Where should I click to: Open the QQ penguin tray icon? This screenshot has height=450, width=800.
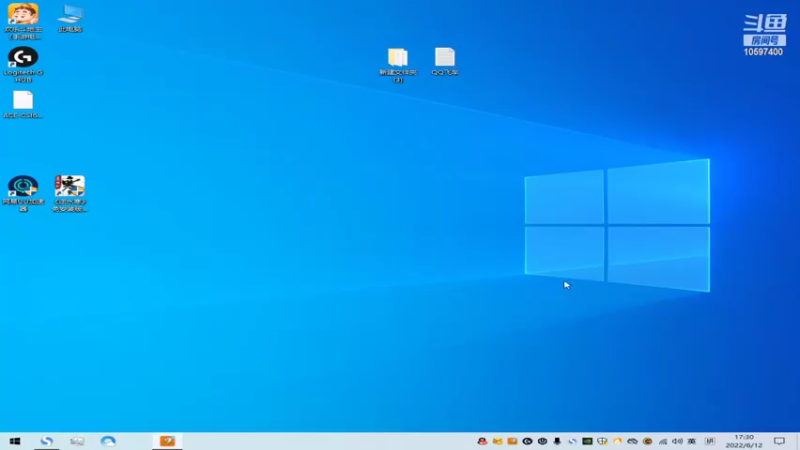click(x=482, y=441)
